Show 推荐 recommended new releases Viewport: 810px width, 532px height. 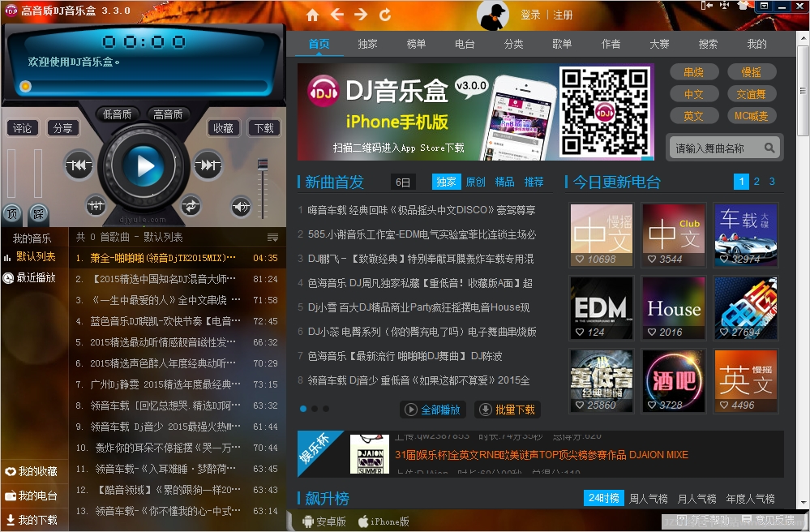(x=534, y=182)
